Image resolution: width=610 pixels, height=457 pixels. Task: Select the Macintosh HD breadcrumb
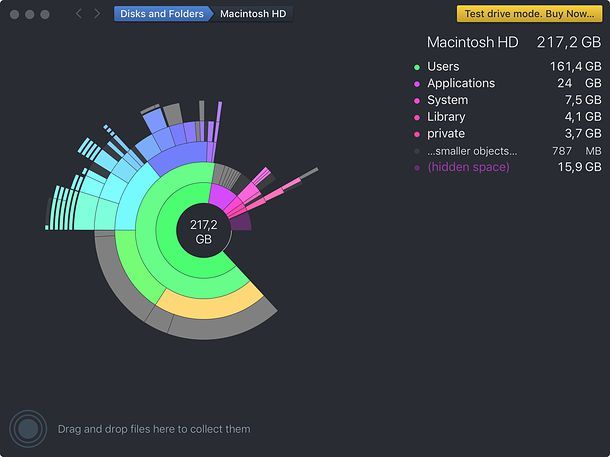[253, 14]
